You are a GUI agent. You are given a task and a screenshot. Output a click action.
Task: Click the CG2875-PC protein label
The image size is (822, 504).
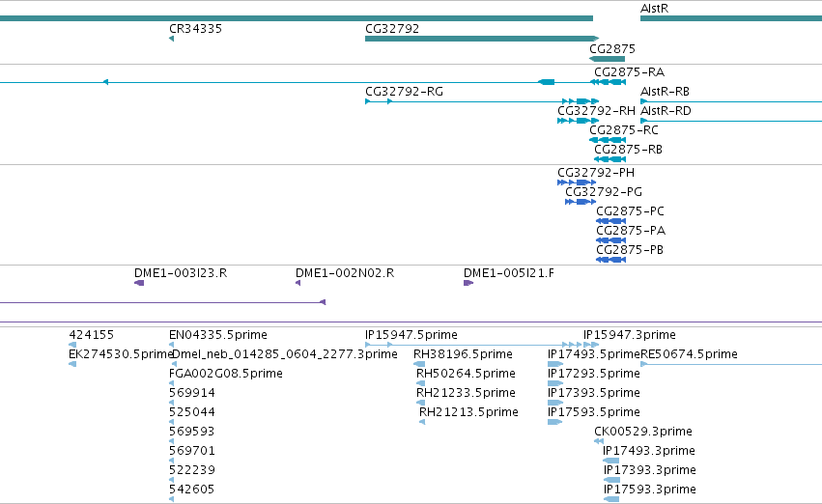tap(630, 211)
